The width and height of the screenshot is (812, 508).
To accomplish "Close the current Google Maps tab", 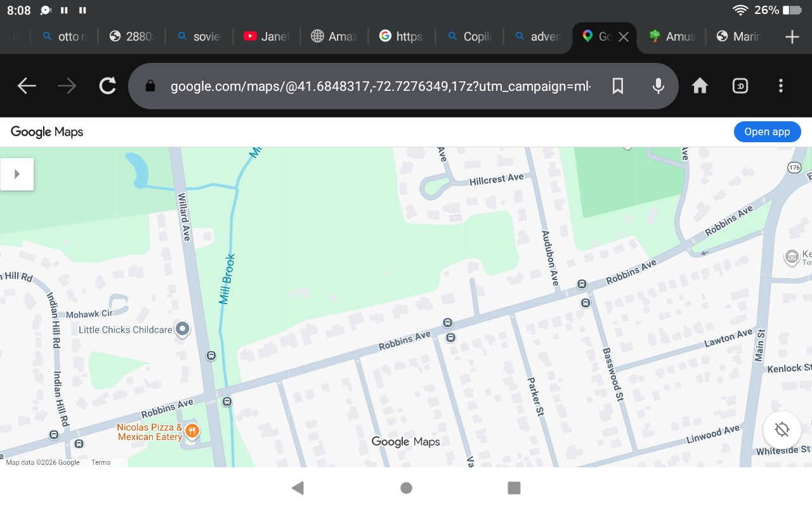I will 624,37.
